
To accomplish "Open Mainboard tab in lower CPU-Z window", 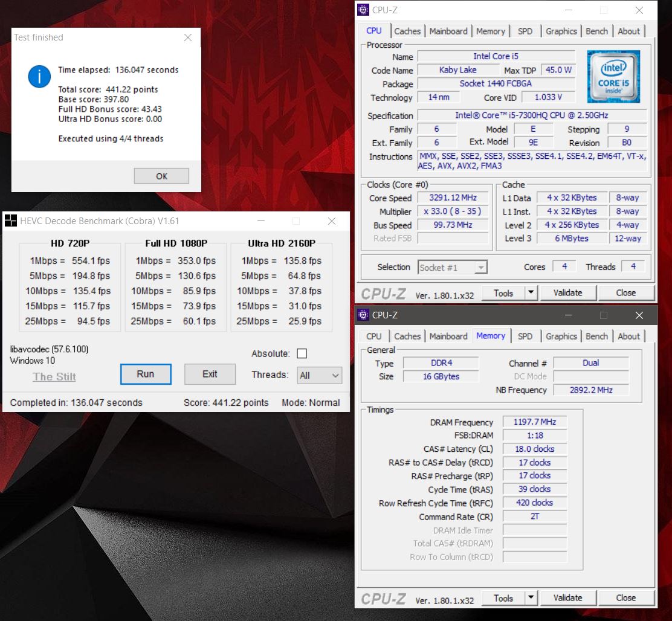I will (448, 336).
